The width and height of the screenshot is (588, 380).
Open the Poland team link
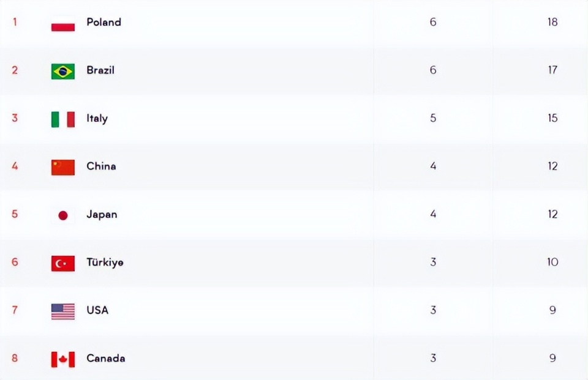point(104,22)
